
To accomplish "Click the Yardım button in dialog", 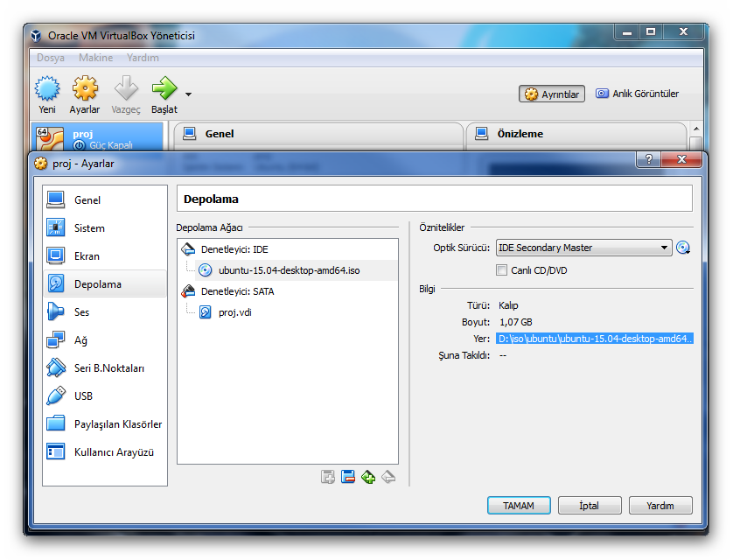I will tap(660, 506).
